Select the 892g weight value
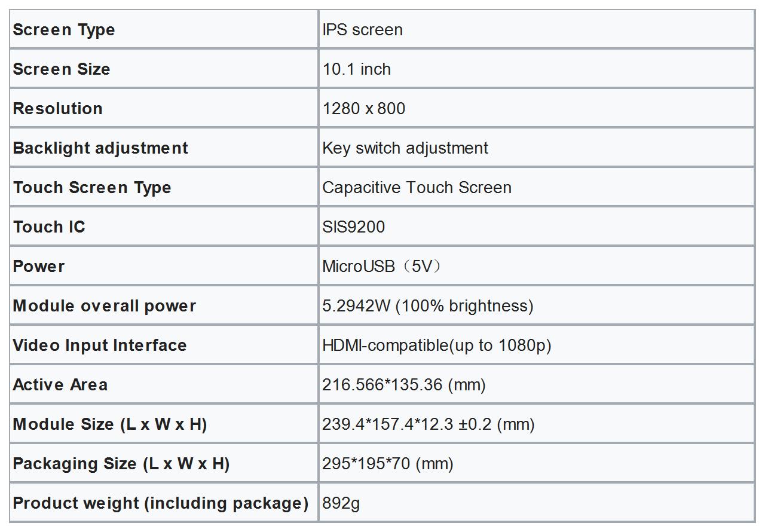Image resolution: width=765 pixels, height=532 pixels. point(341,503)
